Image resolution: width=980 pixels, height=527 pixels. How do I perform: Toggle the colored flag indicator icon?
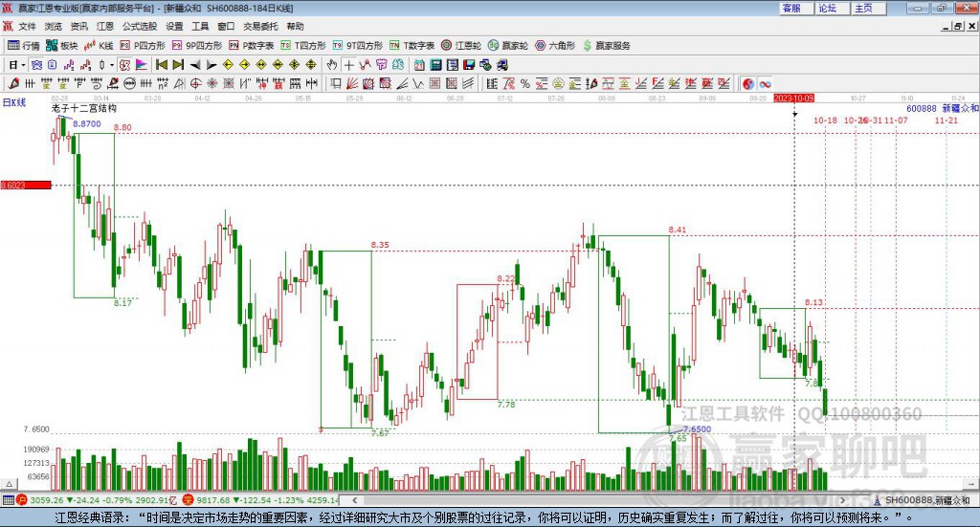coord(142,65)
